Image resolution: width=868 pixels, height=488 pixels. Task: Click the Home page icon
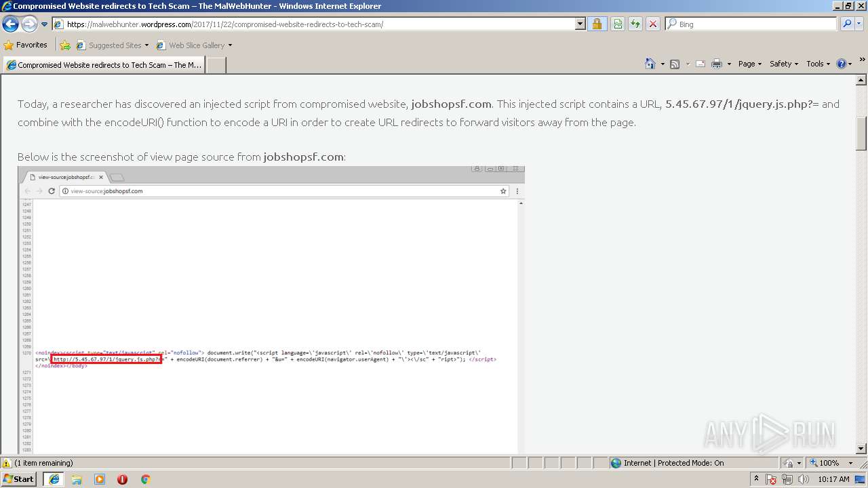coord(650,64)
